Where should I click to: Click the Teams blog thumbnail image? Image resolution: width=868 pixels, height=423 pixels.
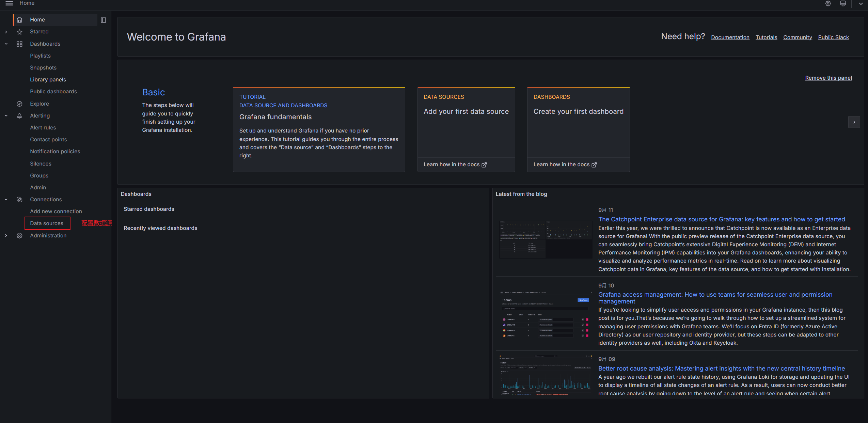pos(546,314)
